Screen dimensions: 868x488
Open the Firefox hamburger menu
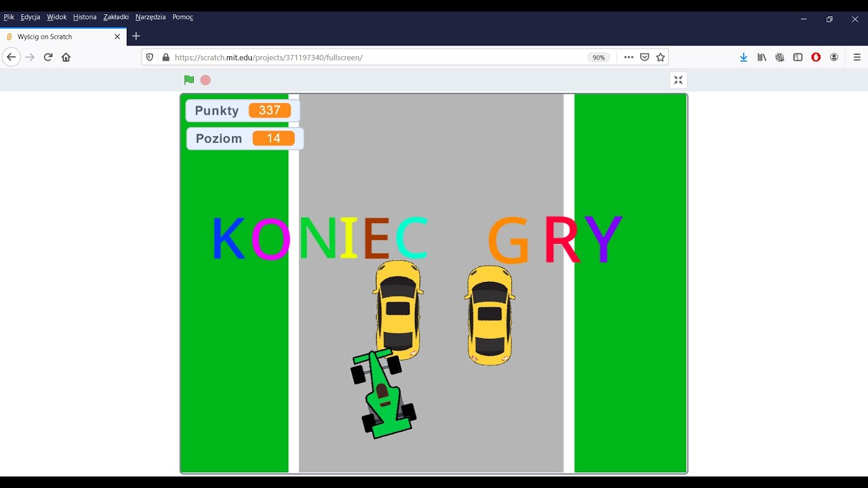pyautogui.click(x=857, y=58)
